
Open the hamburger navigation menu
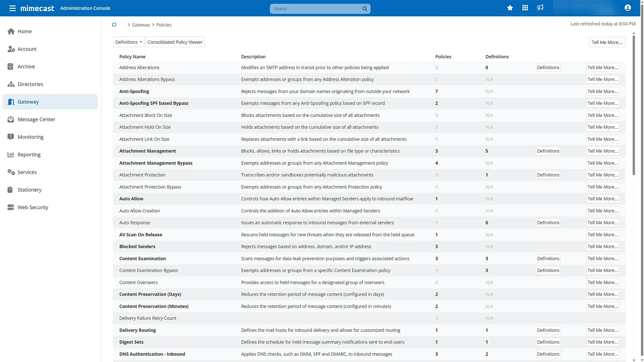tap(12, 8)
